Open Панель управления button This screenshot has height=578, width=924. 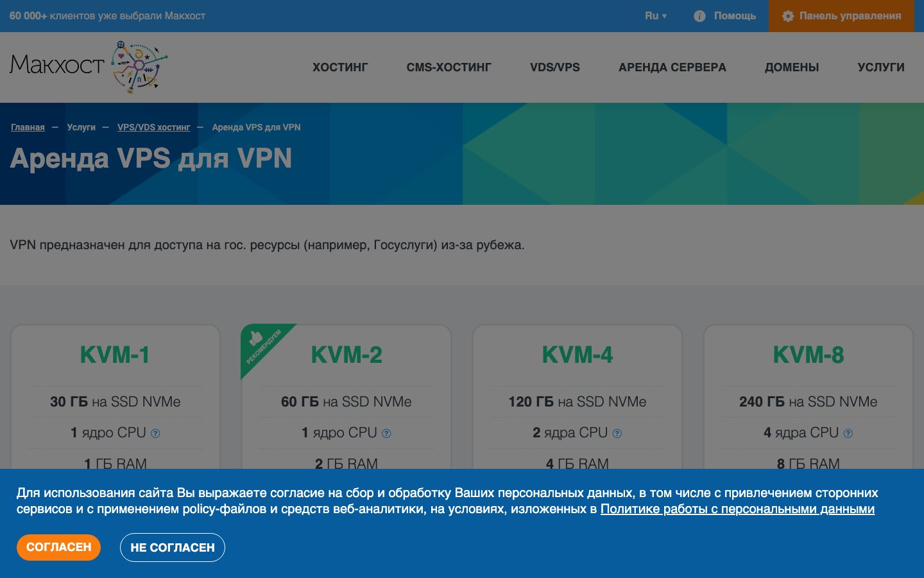tap(841, 16)
